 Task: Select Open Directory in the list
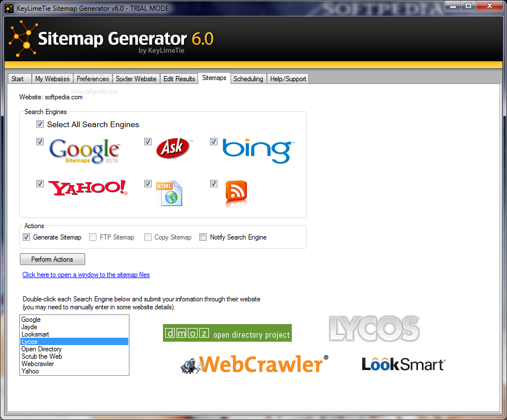click(x=74, y=349)
